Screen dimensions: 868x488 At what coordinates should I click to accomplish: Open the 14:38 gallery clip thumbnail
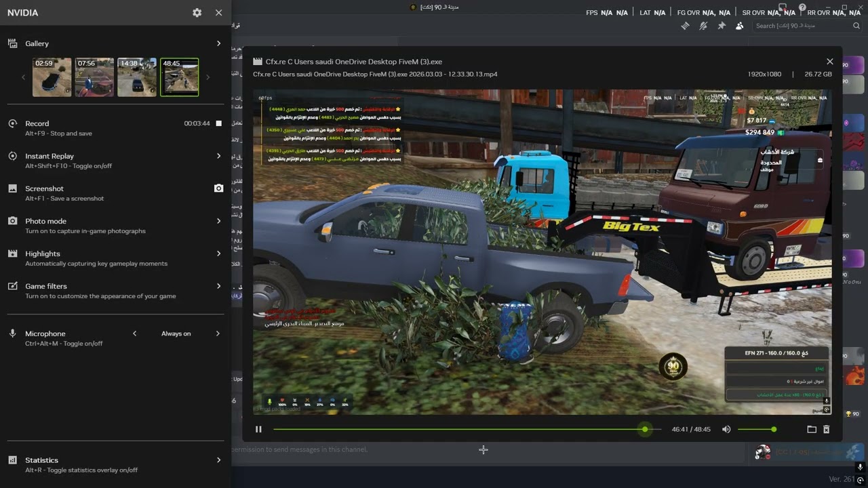[x=137, y=77]
